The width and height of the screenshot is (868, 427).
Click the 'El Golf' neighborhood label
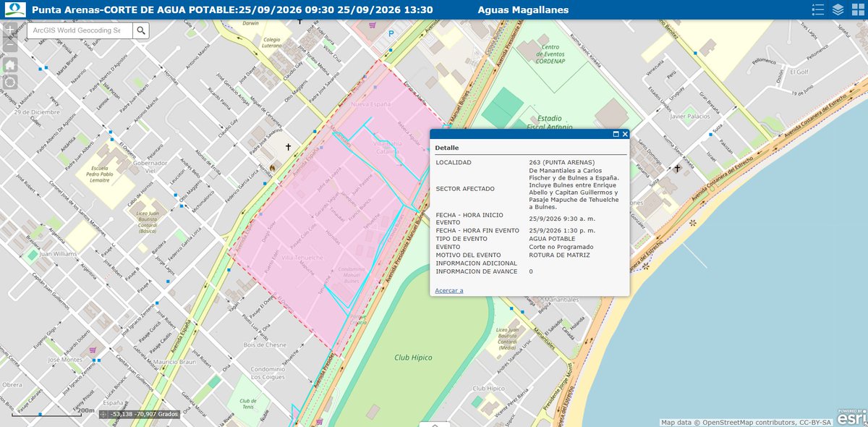click(x=799, y=72)
